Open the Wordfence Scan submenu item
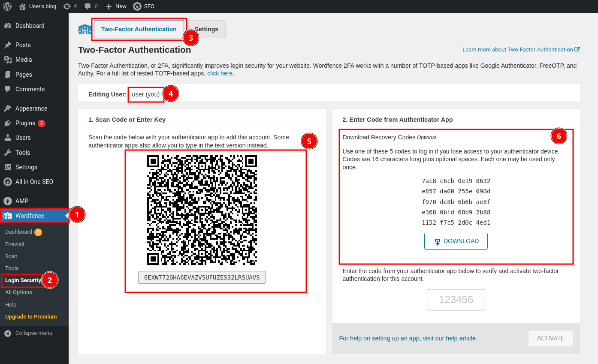 coord(11,256)
